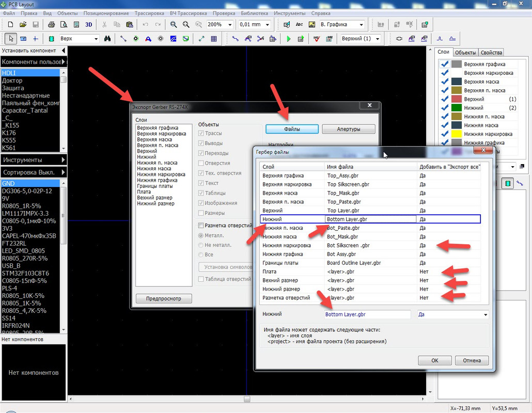Toggle the Таблицы checkbox
Image resolution: width=532 pixels, height=413 pixels.
(201, 193)
